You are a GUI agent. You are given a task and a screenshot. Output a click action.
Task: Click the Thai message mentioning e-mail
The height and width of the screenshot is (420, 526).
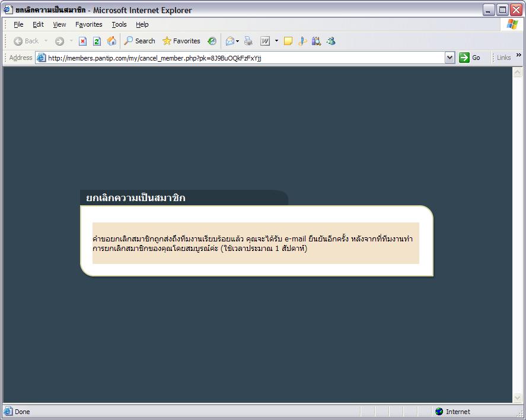click(253, 244)
